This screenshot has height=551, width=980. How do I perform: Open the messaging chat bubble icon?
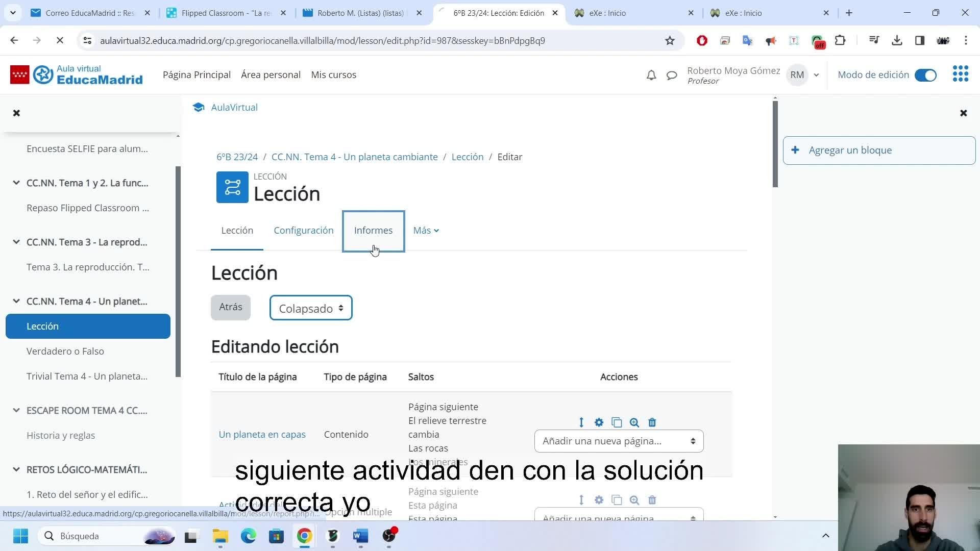(672, 75)
